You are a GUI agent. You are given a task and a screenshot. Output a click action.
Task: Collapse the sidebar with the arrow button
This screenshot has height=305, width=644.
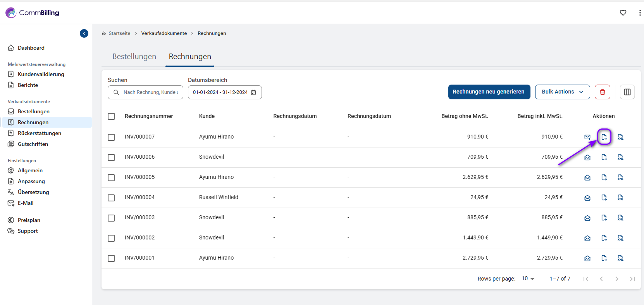coord(84,33)
